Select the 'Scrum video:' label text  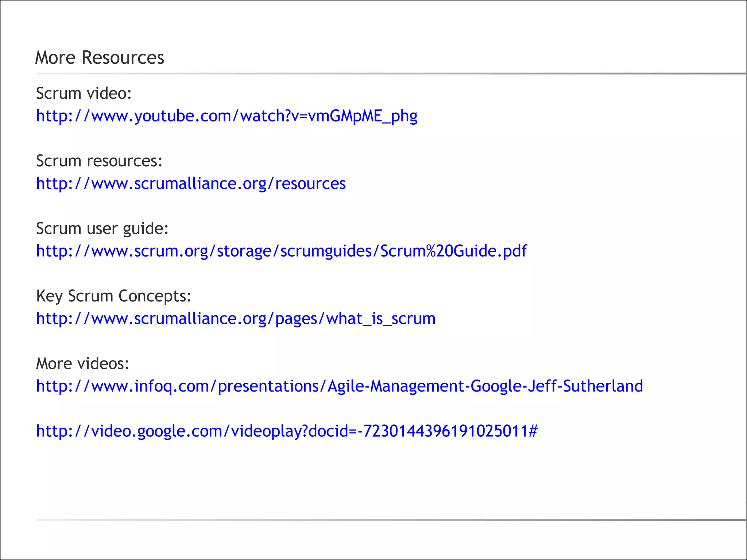coord(84,93)
